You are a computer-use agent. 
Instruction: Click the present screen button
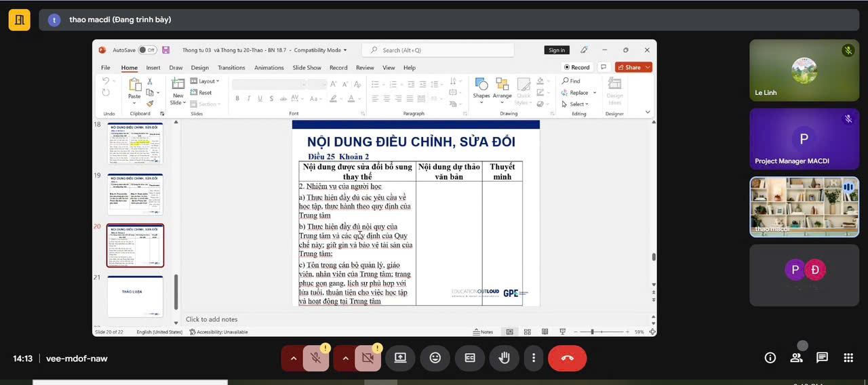[x=400, y=358]
